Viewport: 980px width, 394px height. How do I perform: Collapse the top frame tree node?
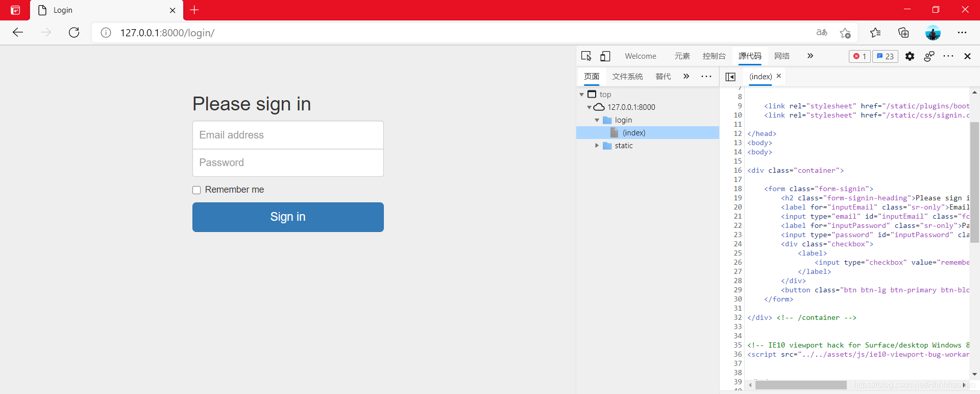tap(581, 95)
